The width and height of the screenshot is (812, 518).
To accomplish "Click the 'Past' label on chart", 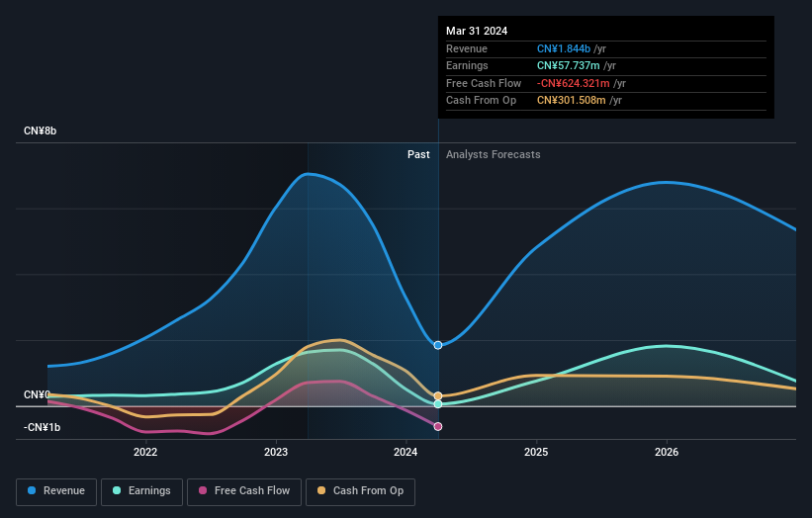I will (x=418, y=154).
